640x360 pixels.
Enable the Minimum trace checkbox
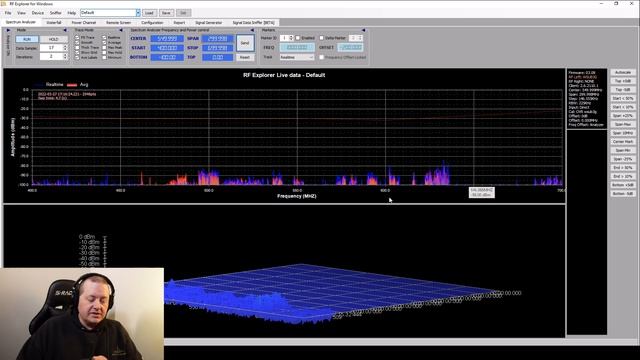point(104,58)
